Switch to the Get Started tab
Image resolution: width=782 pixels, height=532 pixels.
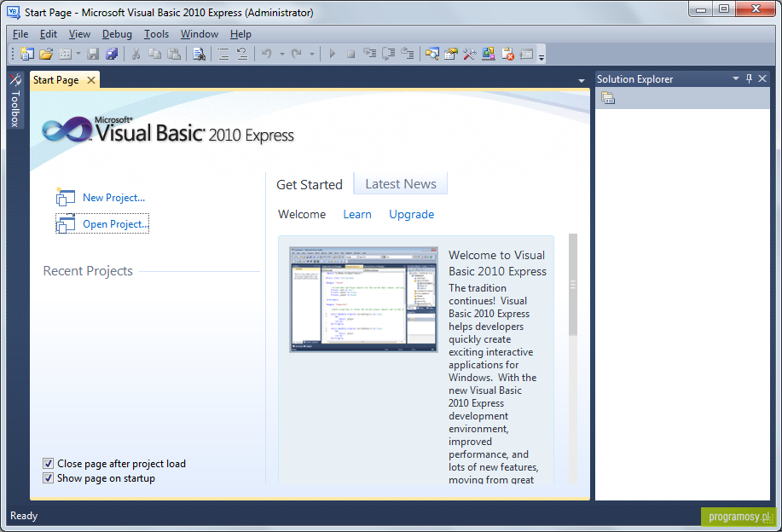pyautogui.click(x=310, y=184)
